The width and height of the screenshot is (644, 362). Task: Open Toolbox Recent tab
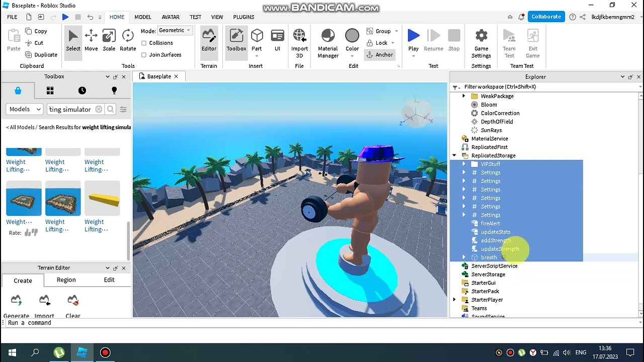point(82,90)
